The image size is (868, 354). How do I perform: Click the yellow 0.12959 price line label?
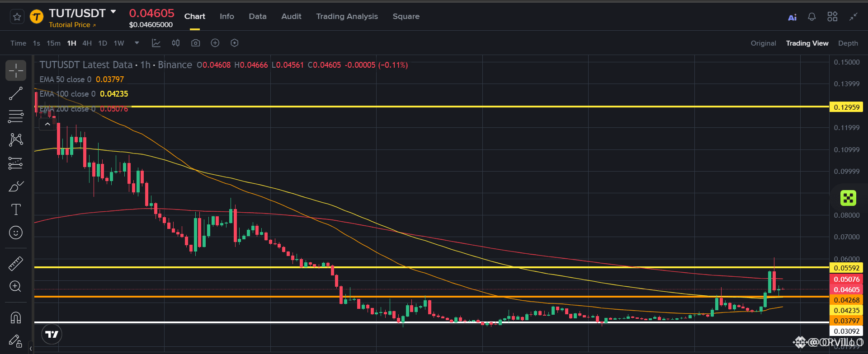click(x=846, y=107)
